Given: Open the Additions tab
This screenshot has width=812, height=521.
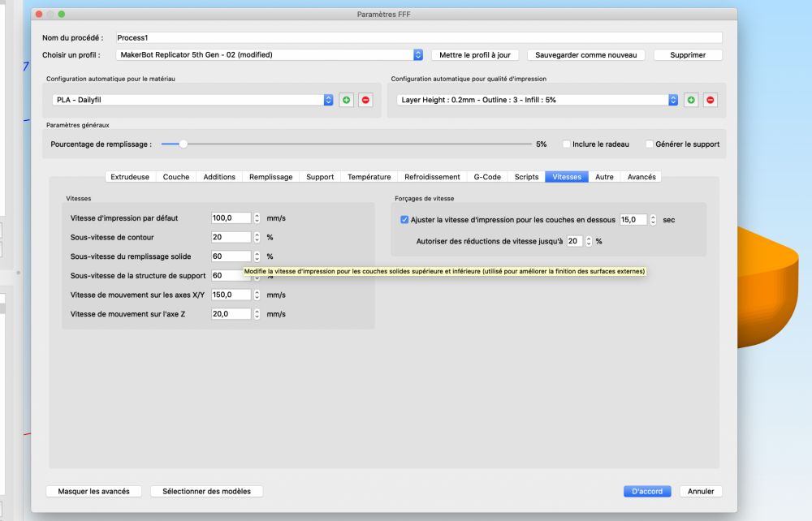Looking at the screenshot, I should [219, 177].
